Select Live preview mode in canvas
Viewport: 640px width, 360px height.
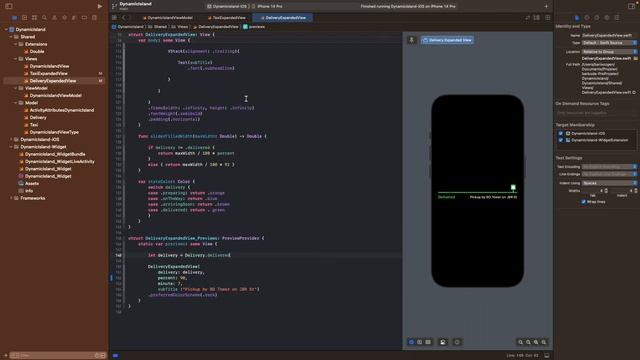[x=411, y=342]
